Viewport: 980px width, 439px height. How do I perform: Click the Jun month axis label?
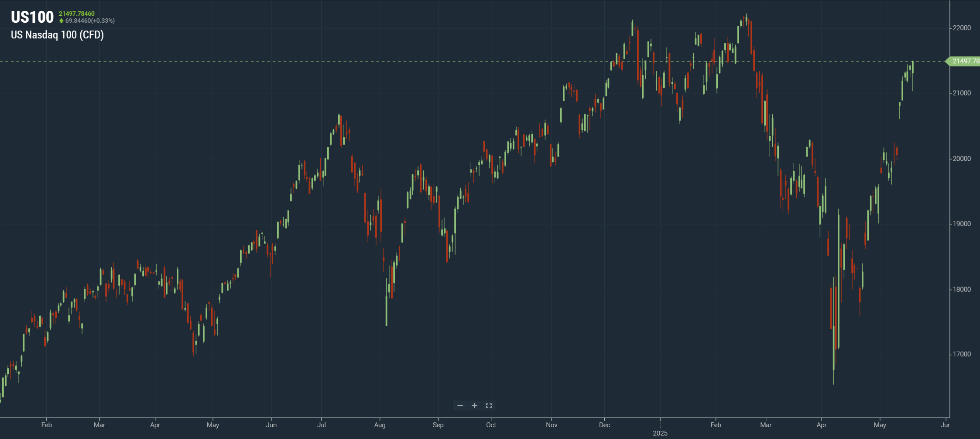click(271, 425)
